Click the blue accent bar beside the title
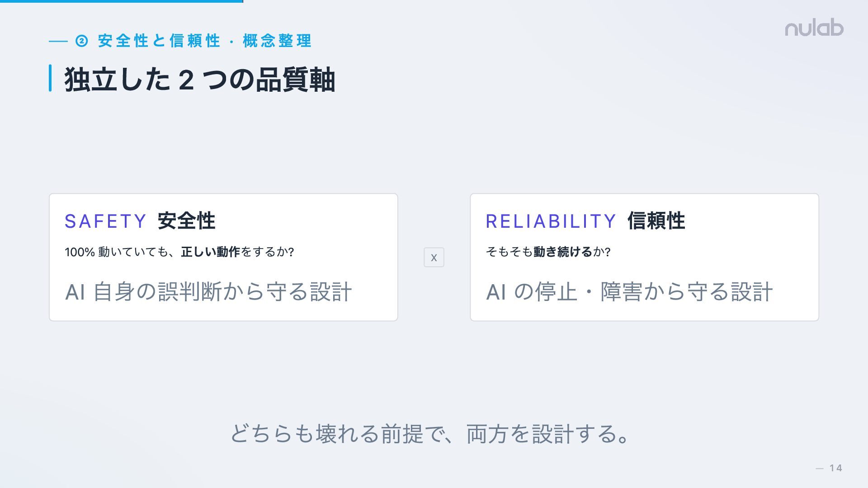Screen dimensions: 868x488 [50, 78]
